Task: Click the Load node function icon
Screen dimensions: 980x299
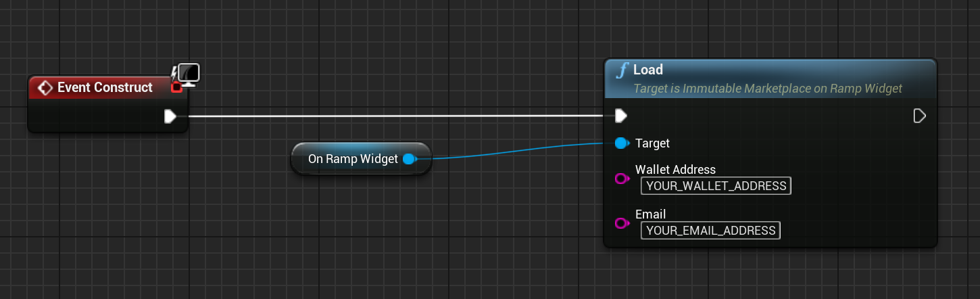Action: pyautogui.click(x=621, y=70)
